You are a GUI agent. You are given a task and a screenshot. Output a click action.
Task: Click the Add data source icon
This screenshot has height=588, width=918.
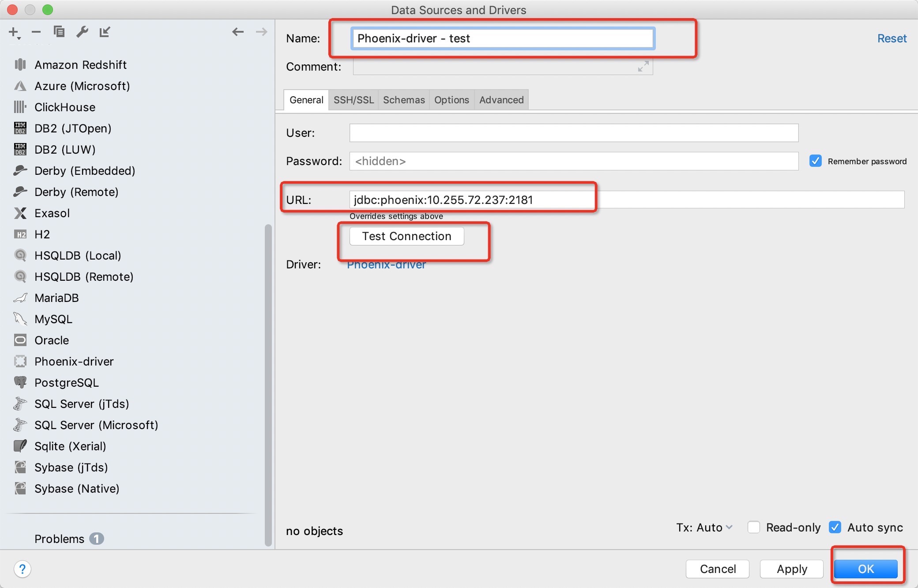click(x=15, y=32)
